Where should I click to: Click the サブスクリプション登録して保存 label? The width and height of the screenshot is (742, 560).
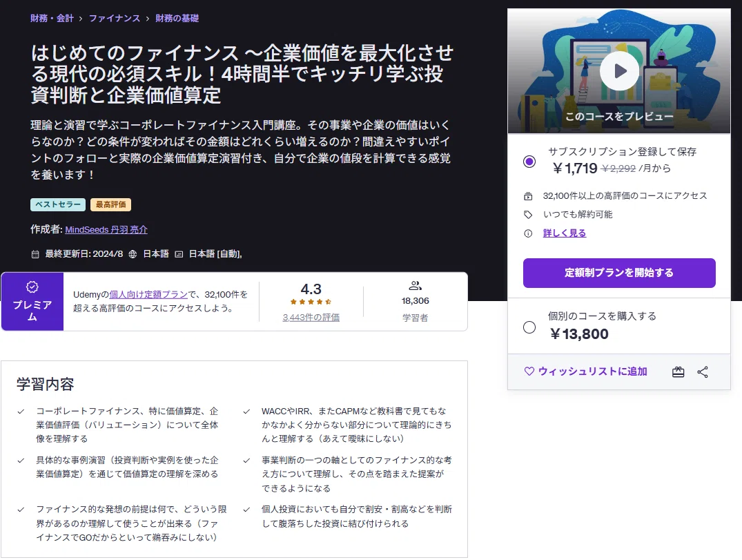point(623,151)
